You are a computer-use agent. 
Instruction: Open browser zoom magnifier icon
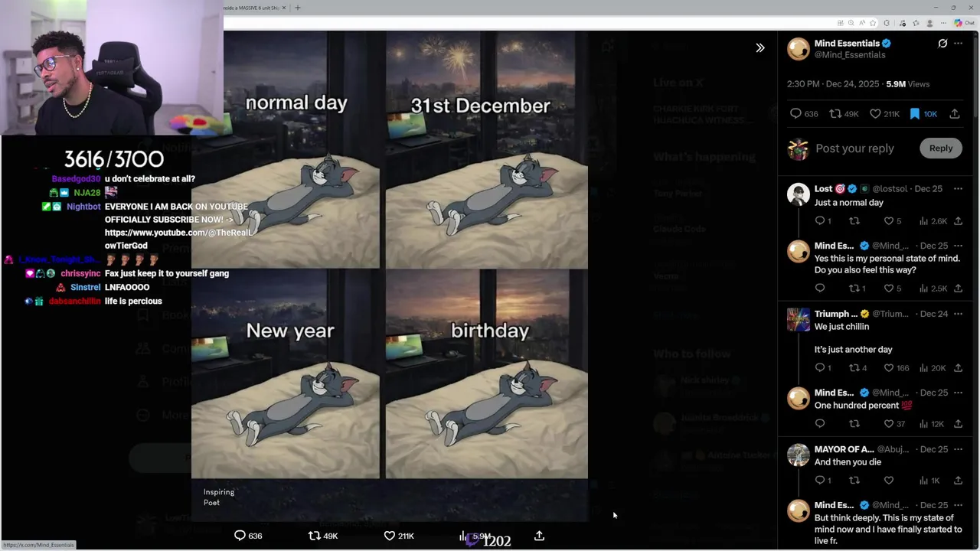click(x=851, y=23)
